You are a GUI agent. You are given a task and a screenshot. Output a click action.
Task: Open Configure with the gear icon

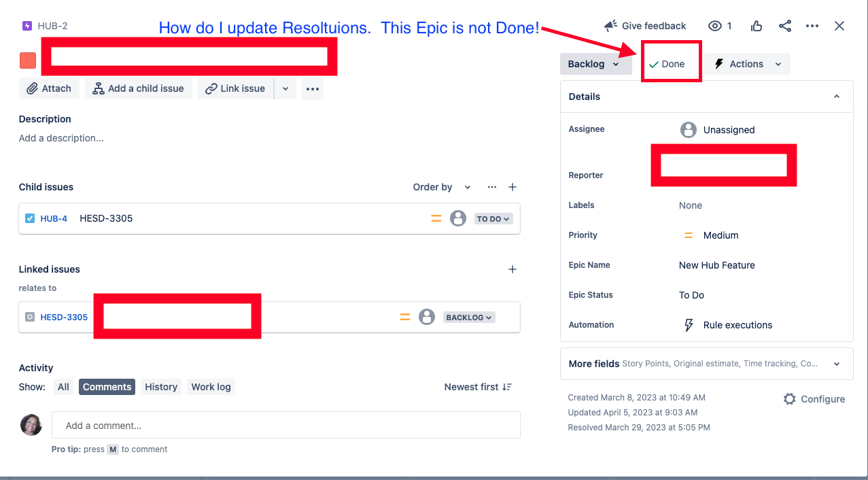(x=814, y=399)
